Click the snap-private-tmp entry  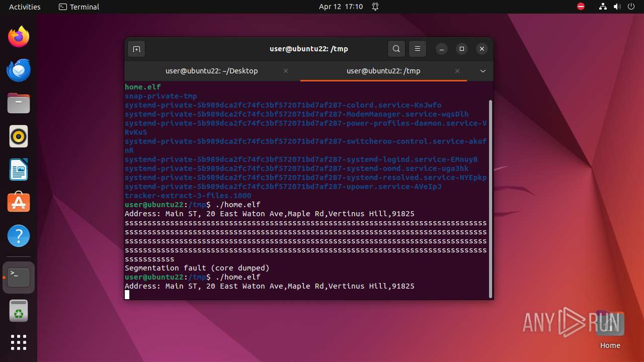(161, 96)
